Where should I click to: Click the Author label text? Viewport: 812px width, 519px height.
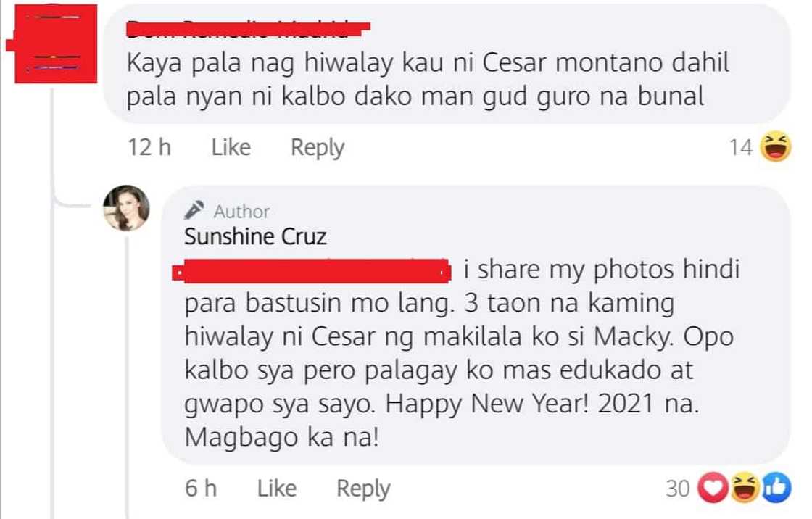[241, 212]
